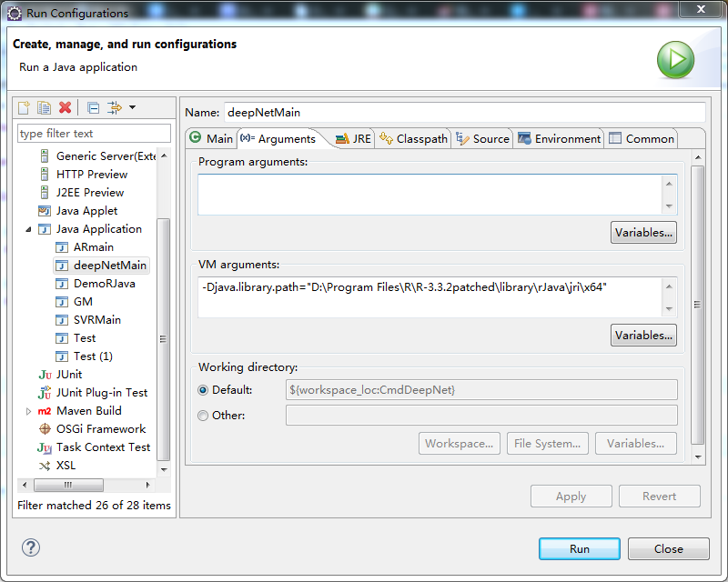This screenshot has width=728, height=582.
Task: Click in the Program arguments text area
Action: (x=428, y=194)
